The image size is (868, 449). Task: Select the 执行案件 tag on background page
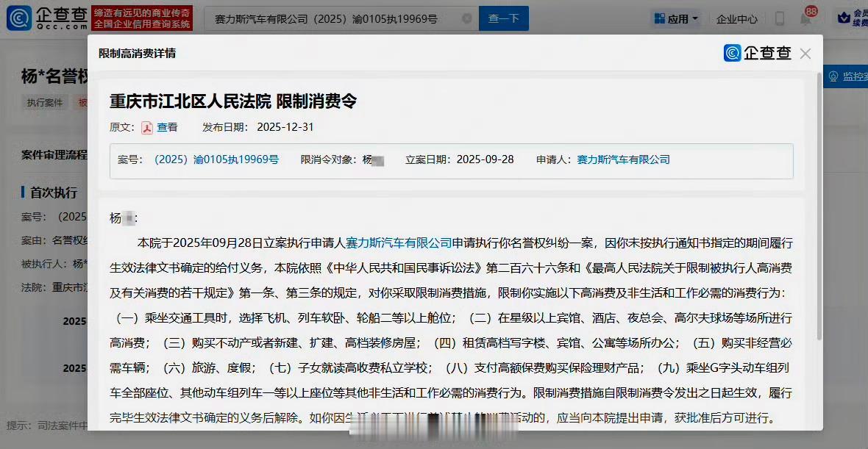coord(46,102)
